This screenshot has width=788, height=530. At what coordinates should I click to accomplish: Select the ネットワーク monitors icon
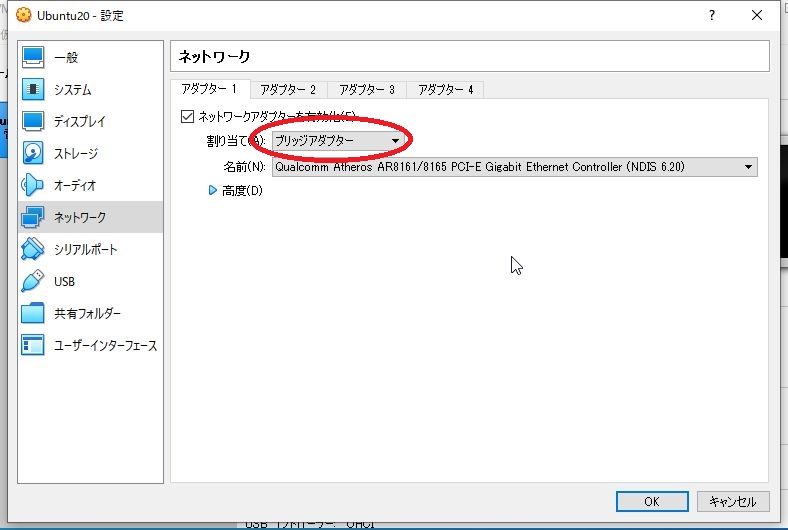pyautogui.click(x=33, y=217)
